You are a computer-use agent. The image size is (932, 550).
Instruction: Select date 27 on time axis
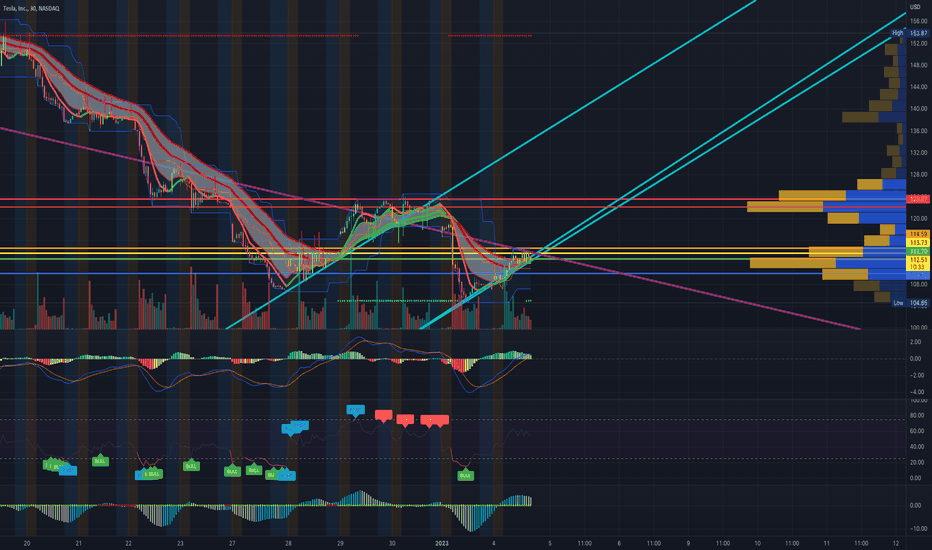click(232, 543)
